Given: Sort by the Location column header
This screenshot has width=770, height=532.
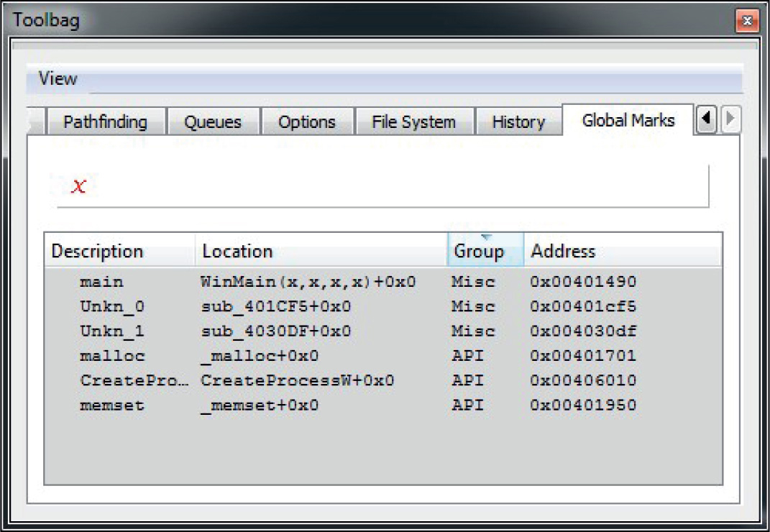Looking at the screenshot, I should [238, 252].
